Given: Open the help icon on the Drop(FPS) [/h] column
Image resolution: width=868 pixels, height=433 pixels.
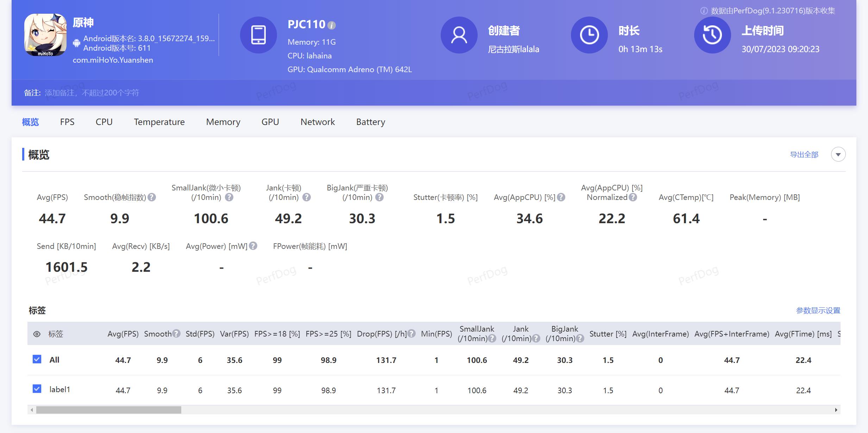Looking at the screenshot, I should 411,333.
